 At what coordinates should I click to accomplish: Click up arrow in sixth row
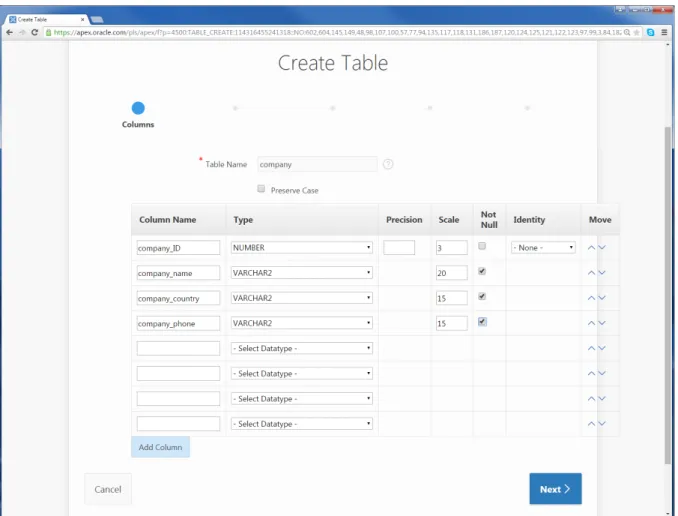point(591,373)
